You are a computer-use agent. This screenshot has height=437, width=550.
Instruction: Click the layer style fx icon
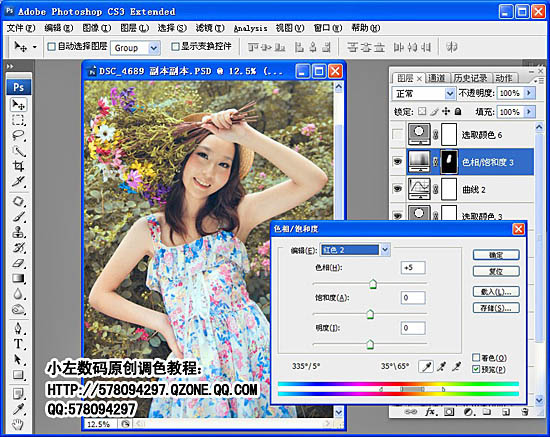click(x=430, y=412)
